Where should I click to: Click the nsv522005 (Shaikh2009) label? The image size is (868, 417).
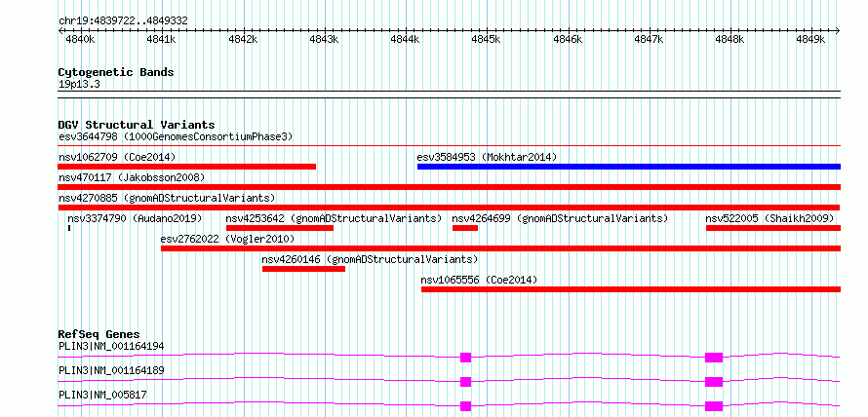click(769, 218)
